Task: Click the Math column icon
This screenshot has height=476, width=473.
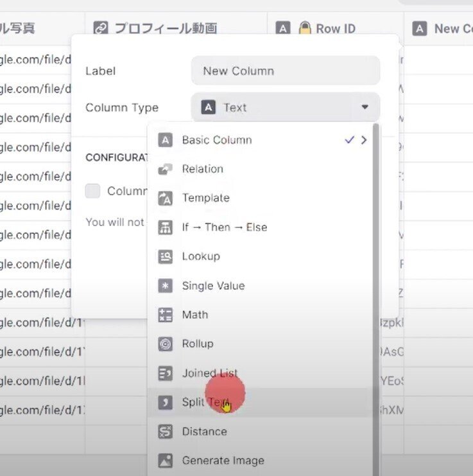Action: (x=165, y=315)
